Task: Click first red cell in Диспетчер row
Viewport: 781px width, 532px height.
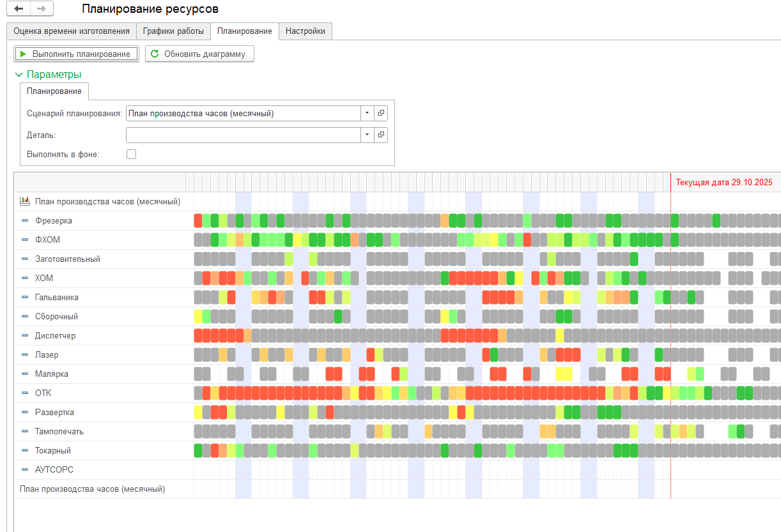Action: coord(198,336)
